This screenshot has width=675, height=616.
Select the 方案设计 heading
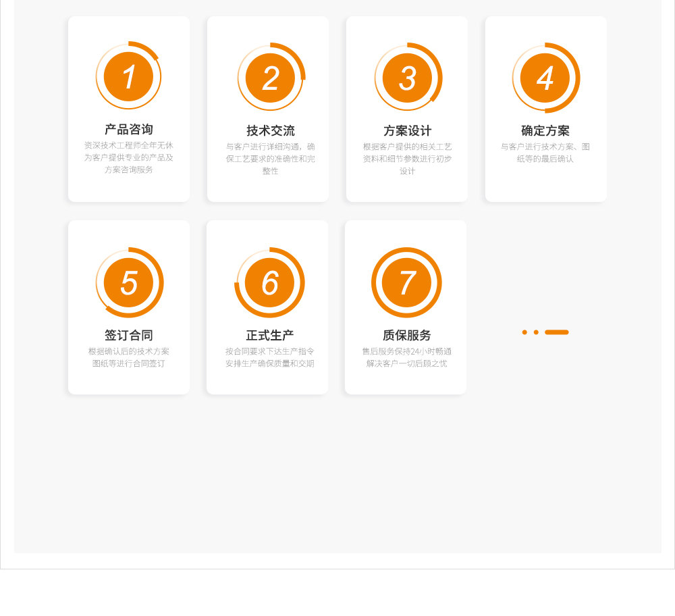(x=407, y=131)
